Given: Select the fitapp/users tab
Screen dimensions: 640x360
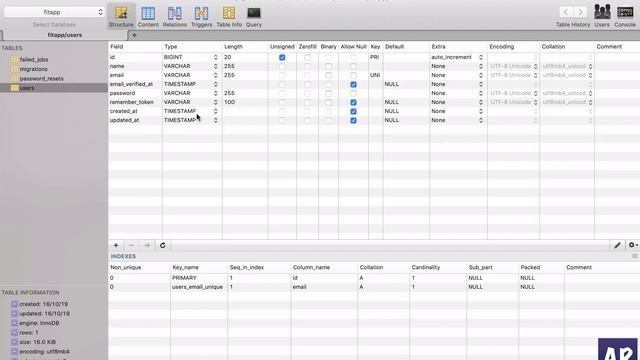Looking at the screenshot, I should [x=64, y=35].
